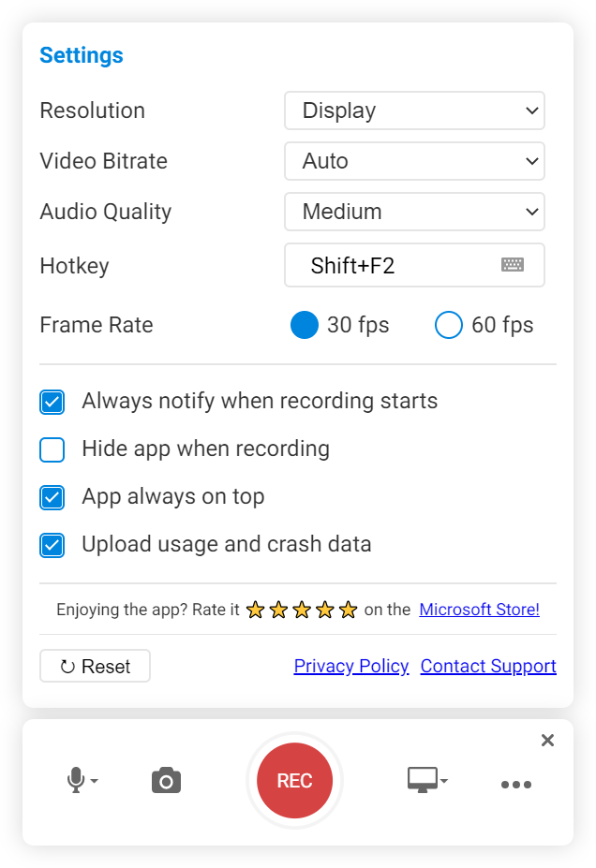Click the keyboard icon in the Hotkey field

pyautogui.click(x=513, y=265)
